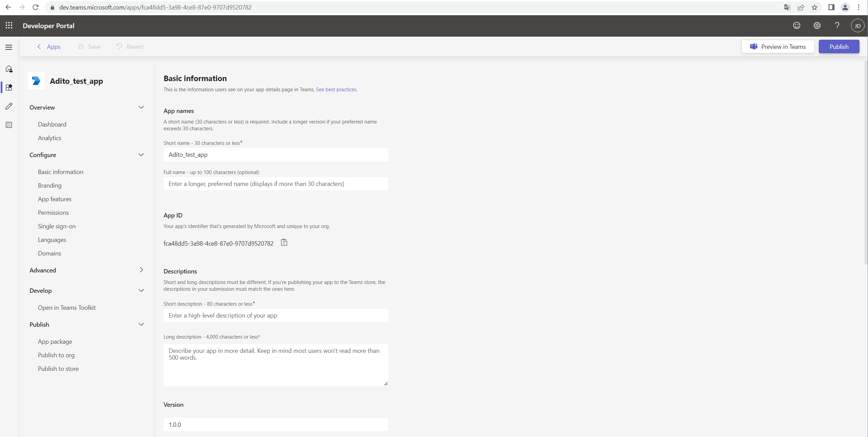Open the browser translate icon
The image size is (868, 437).
(x=787, y=7)
